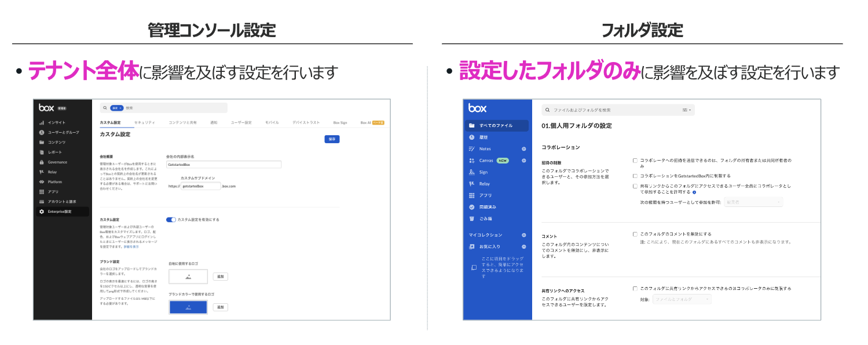
Task: Open the Sign icon in blue sidebar
Action: 472,172
